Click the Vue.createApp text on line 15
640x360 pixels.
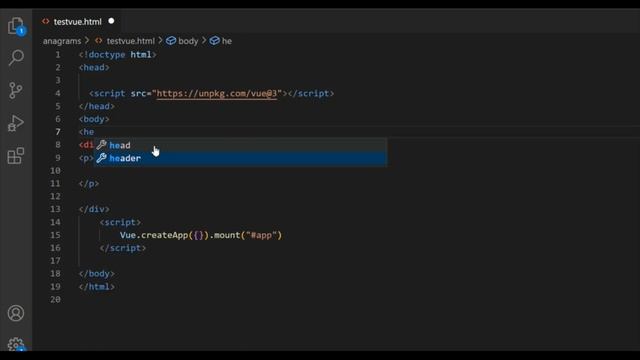point(154,235)
